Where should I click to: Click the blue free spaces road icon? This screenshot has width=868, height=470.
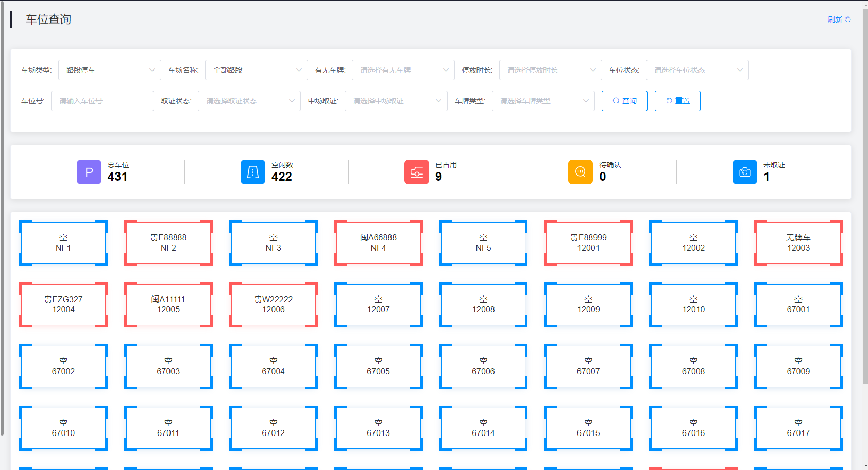[252, 172]
